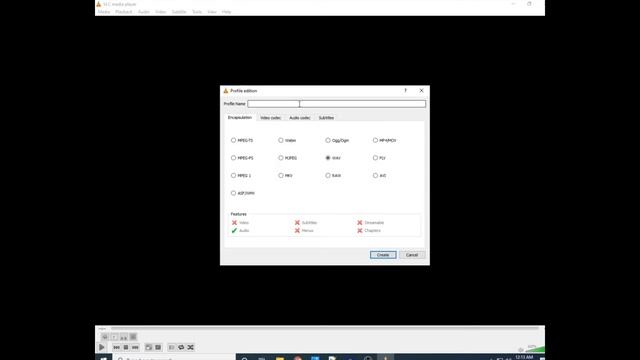The image size is (640, 360).
Task: Open the Tools menu in VLC
Action: tap(197, 12)
